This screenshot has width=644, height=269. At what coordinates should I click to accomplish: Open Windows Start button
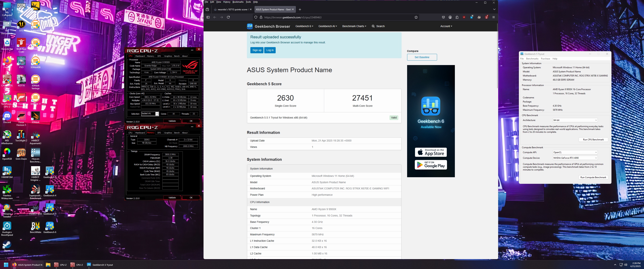pyautogui.click(x=6, y=265)
